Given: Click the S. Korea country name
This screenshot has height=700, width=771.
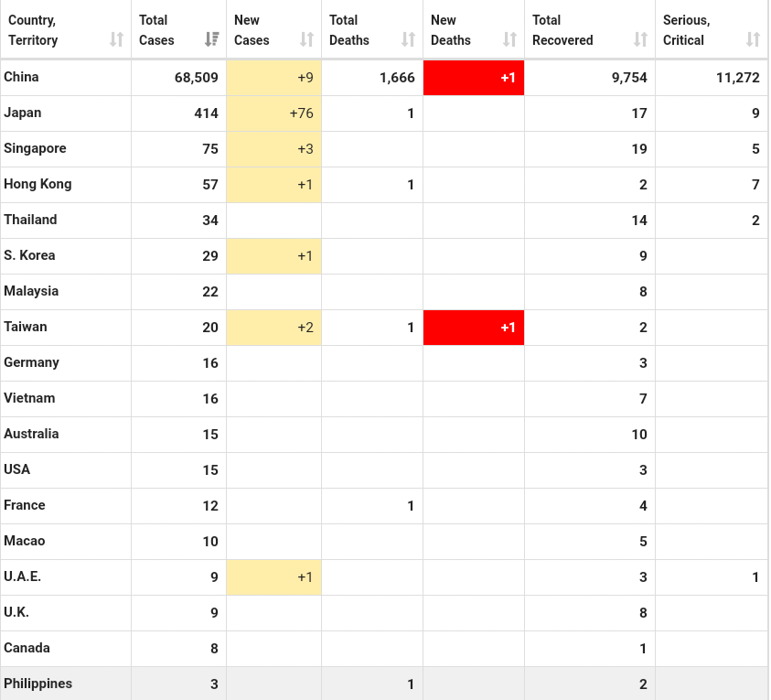Looking at the screenshot, I should pyautogui.click(x=29, y=255).
